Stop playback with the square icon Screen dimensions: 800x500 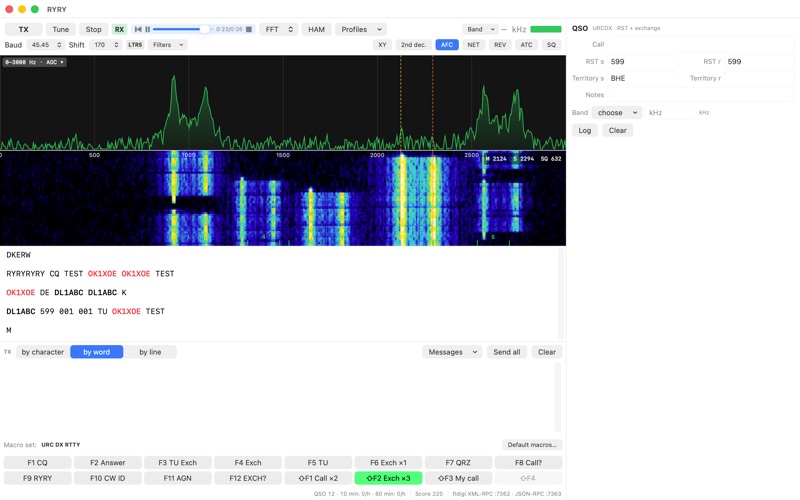click(x=249, y=29)
